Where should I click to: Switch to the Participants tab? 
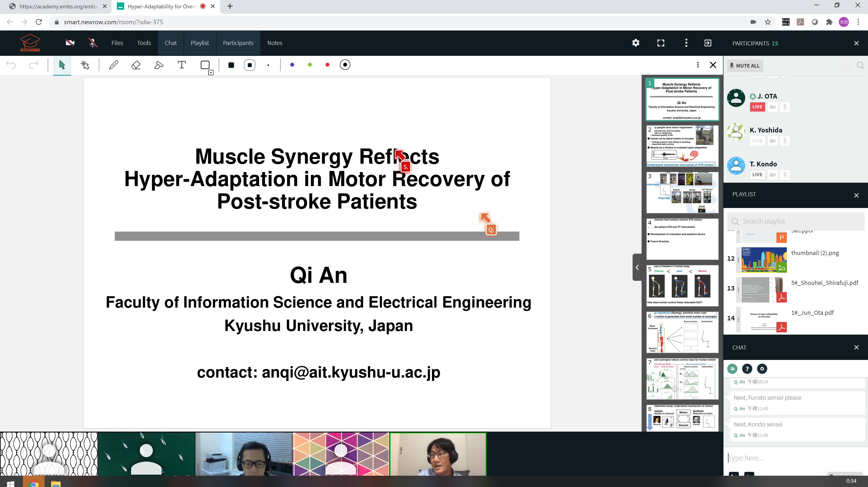(x=238, y=43)
